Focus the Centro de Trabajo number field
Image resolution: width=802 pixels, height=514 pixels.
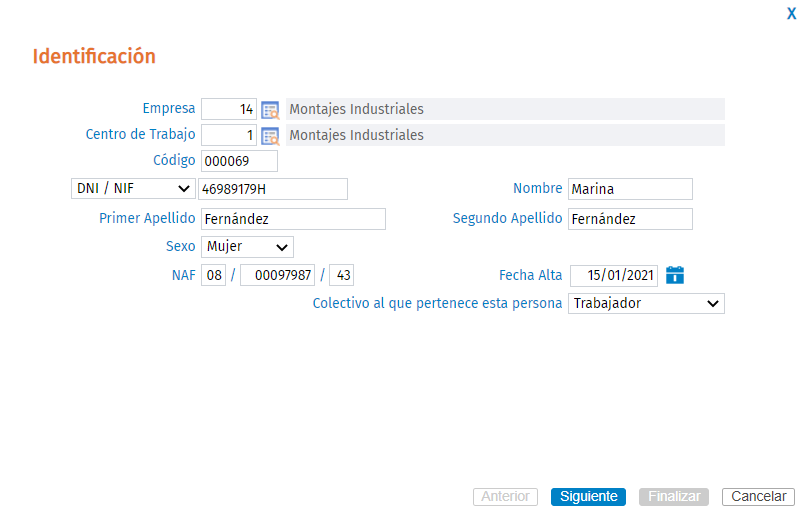tap(229, 136)
